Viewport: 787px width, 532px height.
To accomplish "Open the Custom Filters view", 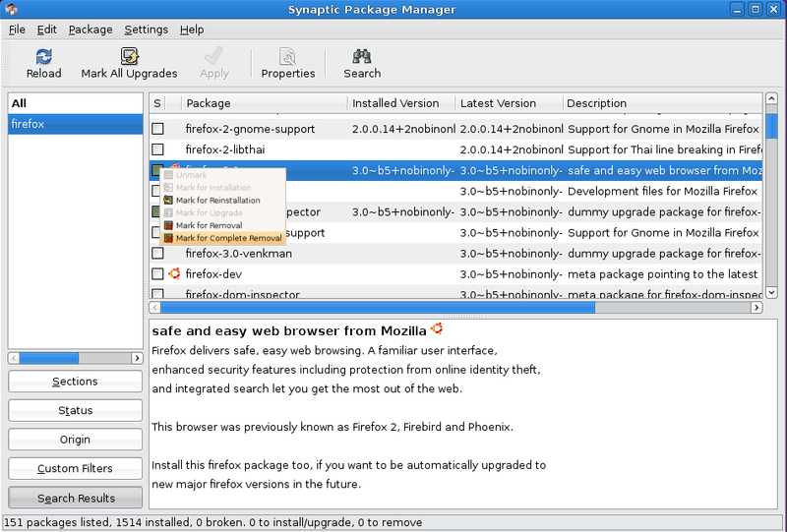I will (76, 469).
